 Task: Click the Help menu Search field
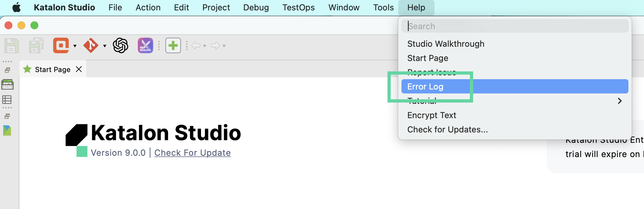515,26
